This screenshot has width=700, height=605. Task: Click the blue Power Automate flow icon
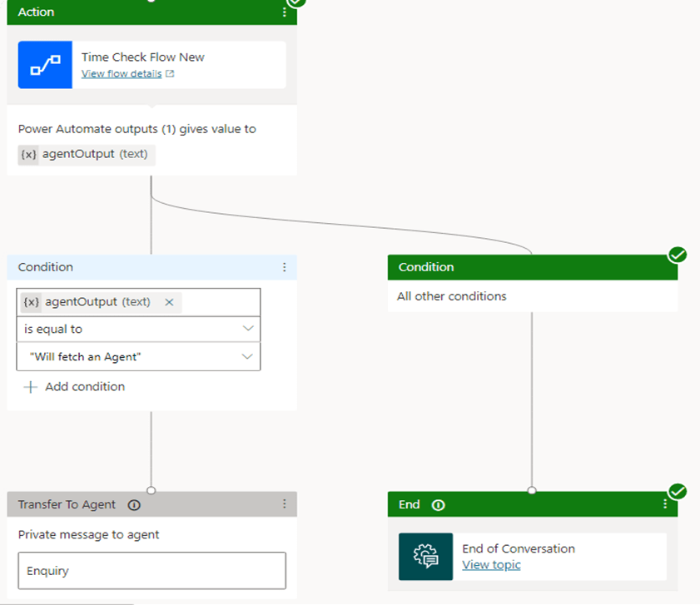[x=45, y=65]
